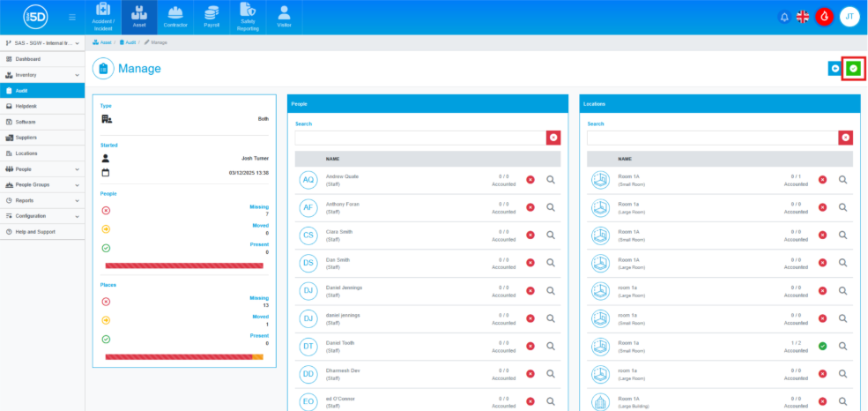868x411 pixels.
Task: Click the Audit breadcrumb link
Action: [x=129, y=42]
